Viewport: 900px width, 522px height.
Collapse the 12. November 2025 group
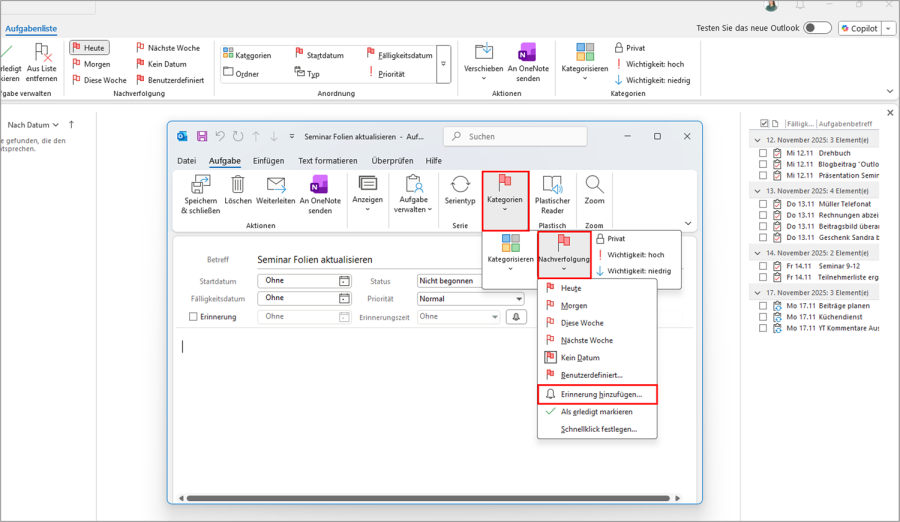tap(757, 140)
